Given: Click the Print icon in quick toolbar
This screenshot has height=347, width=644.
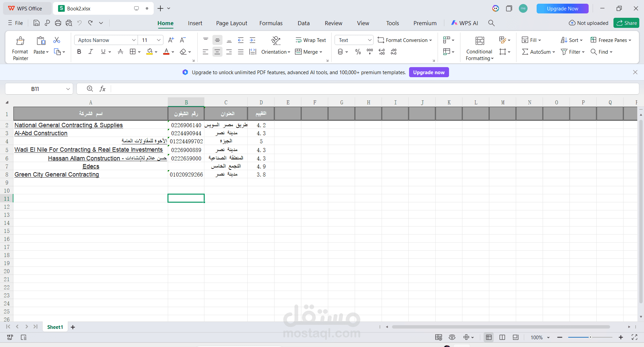Looking at the screenshot, I should 58,23.
